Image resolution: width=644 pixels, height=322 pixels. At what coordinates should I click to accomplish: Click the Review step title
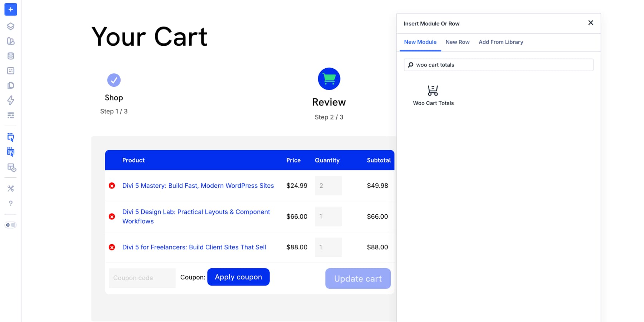click(329, 102)
